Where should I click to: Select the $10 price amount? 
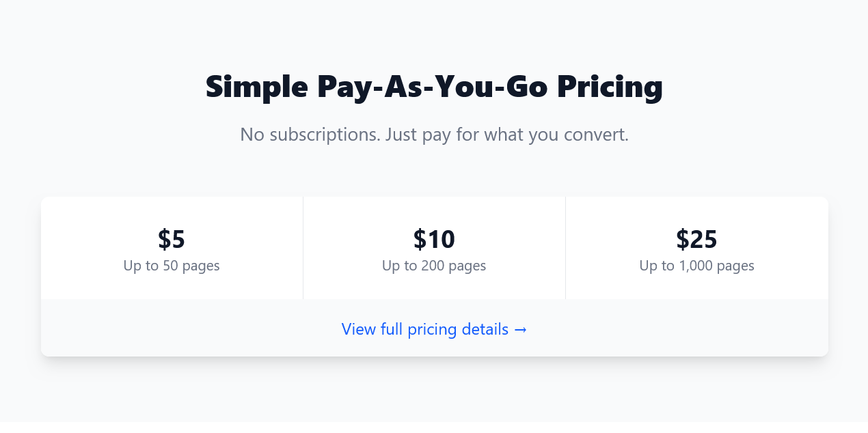[x=434, y=239]
